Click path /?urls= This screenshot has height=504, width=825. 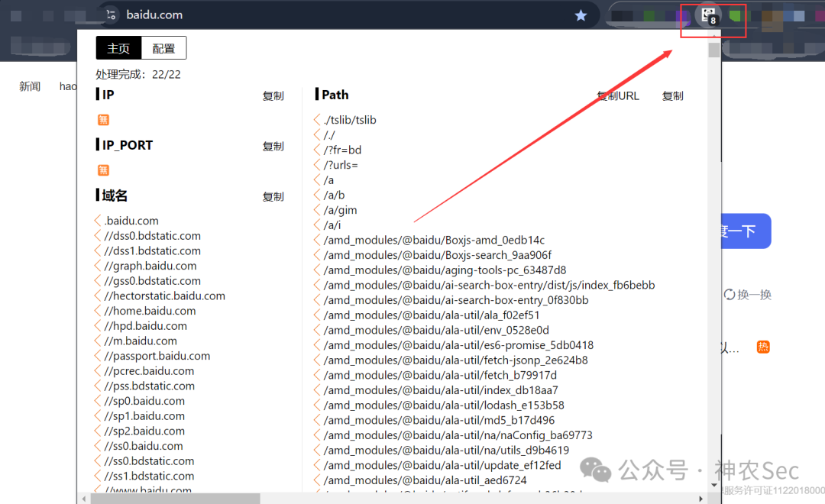pyautogui.click(x=341, y=165)
